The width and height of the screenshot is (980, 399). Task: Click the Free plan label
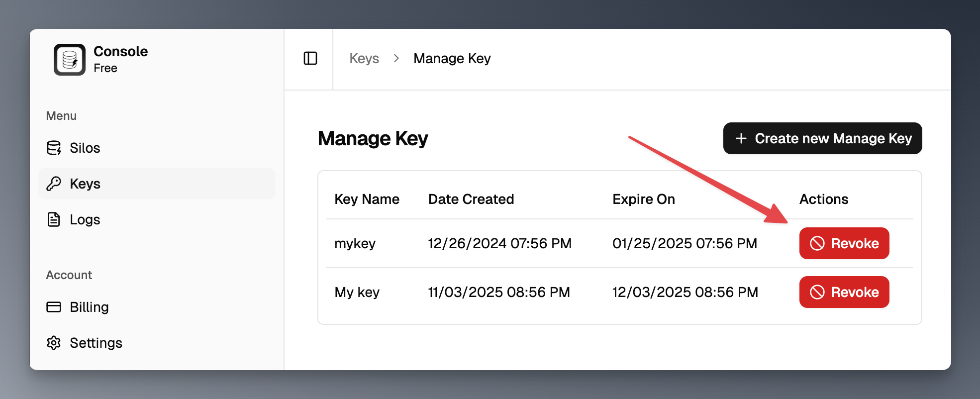(x=105, y=68)
